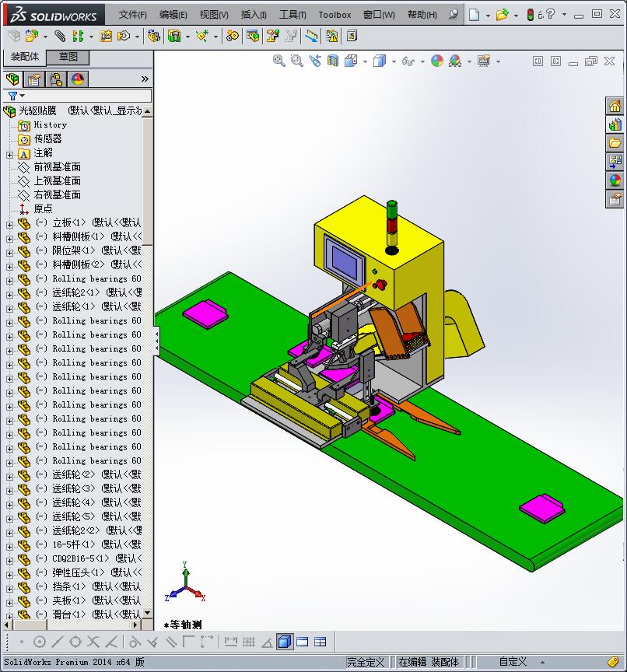The width and height of the screenshot is (627, 672).
Task: Switch to the 装配体 tab
Action: point(24,57)
